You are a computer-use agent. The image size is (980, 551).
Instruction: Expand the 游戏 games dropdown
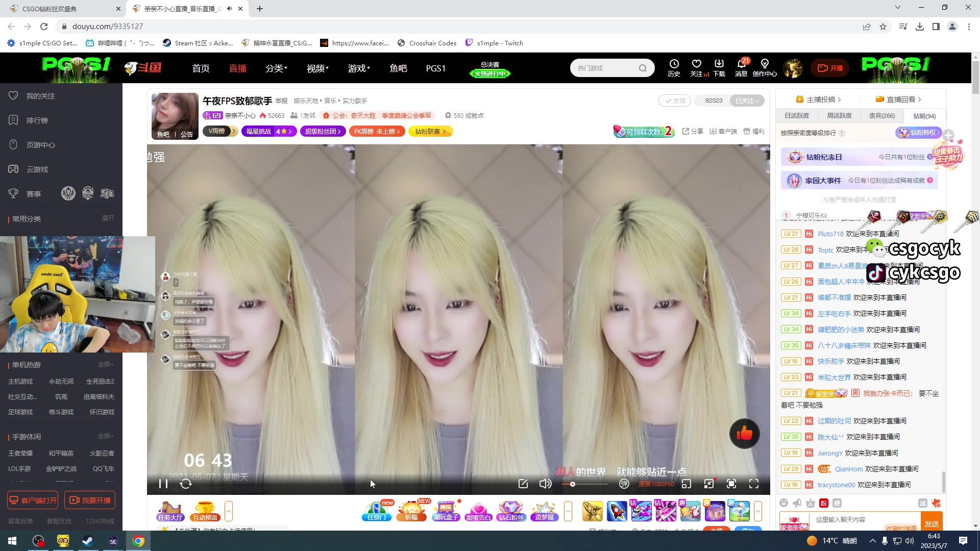tap(359, 68)
